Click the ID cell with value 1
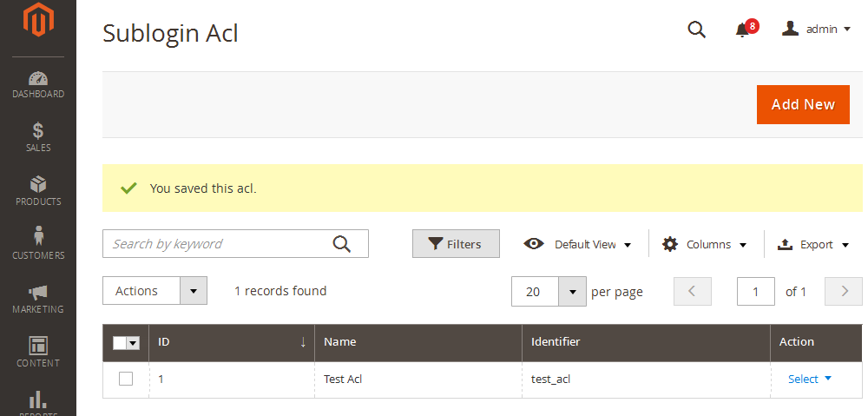This screenshot has height=416, width=868. click(232, 380)
